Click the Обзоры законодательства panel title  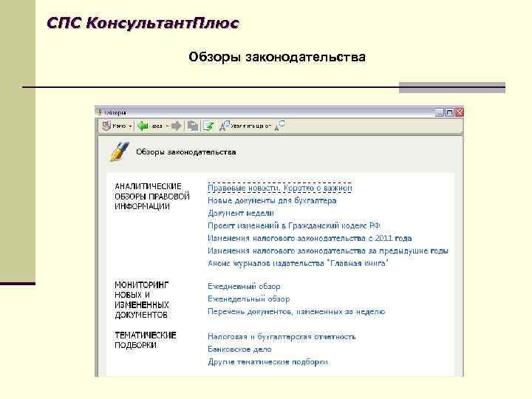click(x=186, y=152)
